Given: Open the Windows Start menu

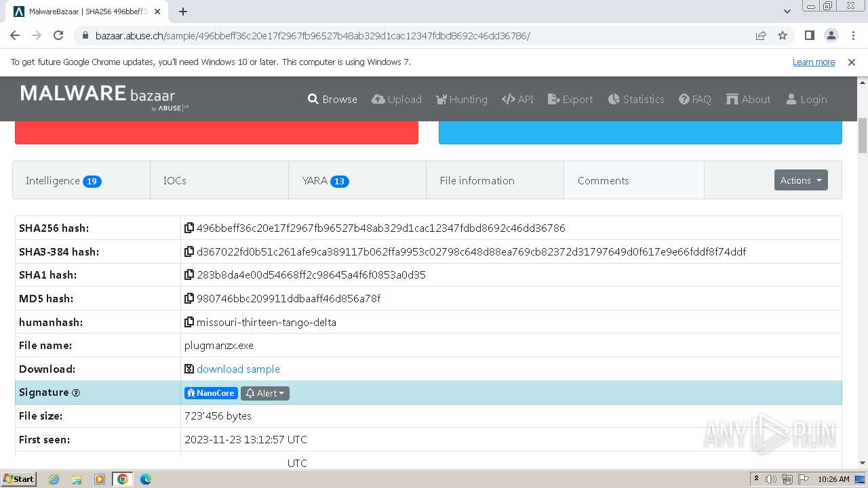Looking at the screenshot, I should (x=19, y=479).
